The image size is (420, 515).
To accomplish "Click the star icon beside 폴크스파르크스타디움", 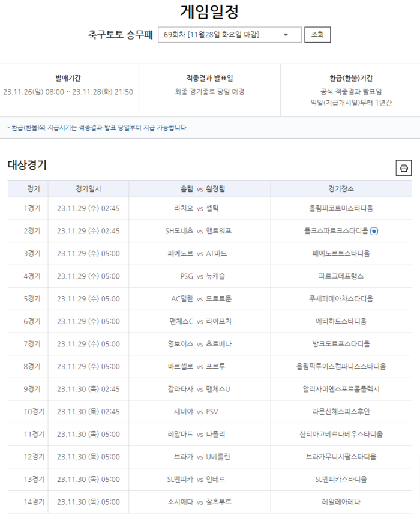I will tap(374, 231).
